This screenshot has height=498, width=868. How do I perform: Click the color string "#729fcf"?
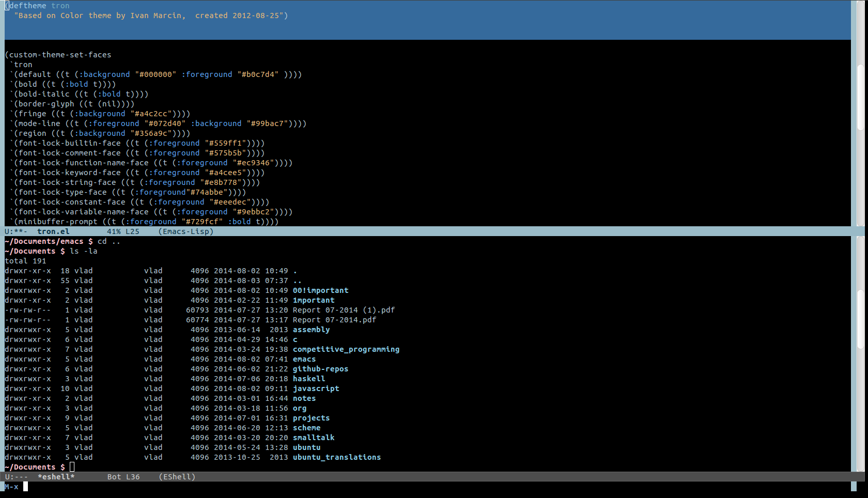pyautogui.click(x=202, y=222)
